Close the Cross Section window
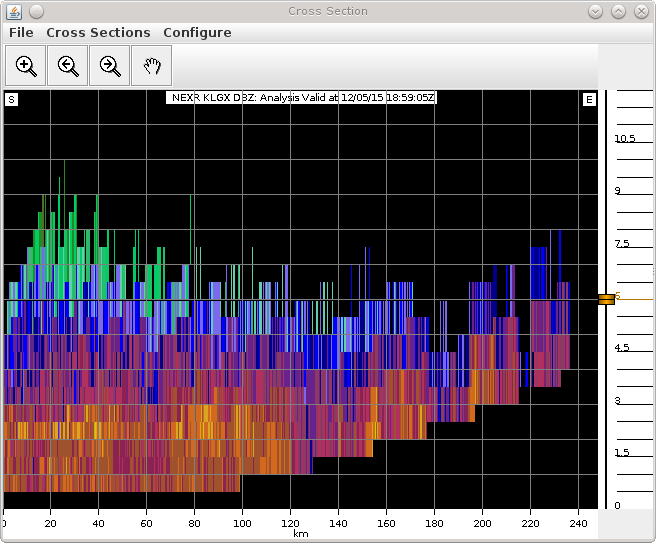 (640, 11)
